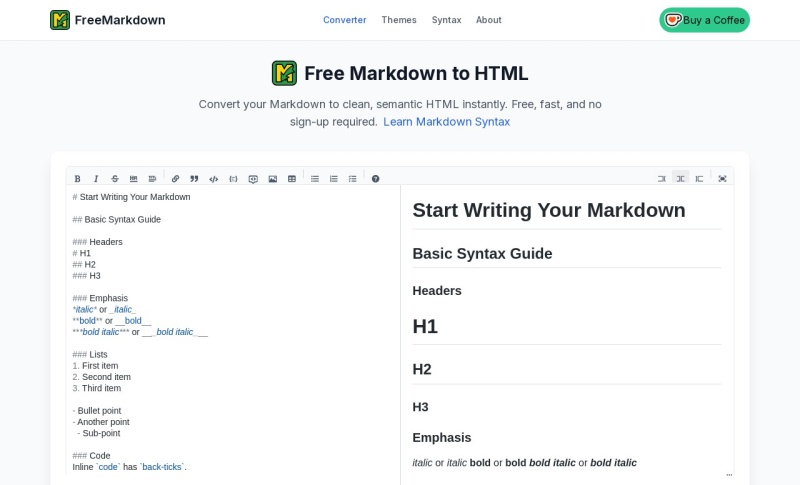The width and height of the screenshot is (800, 485).
Task: Insert inline code with the </> icon
Action: click(214, 178)
